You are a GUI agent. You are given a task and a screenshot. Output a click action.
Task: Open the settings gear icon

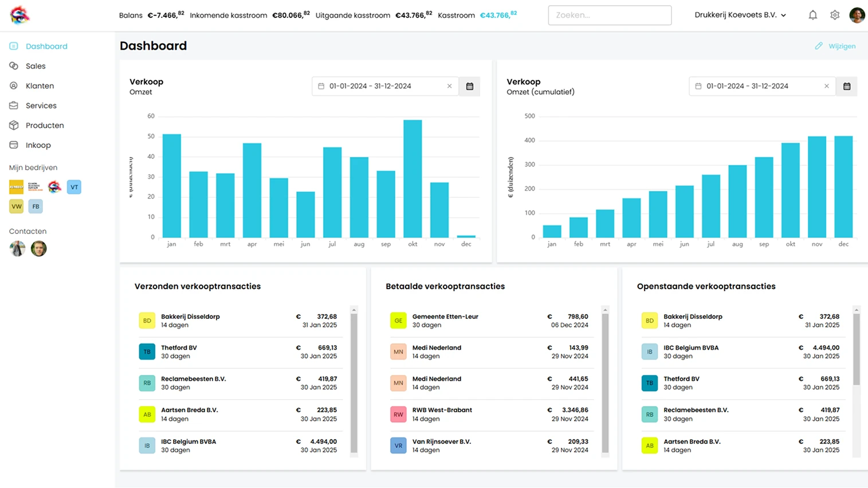click(835, 15)
